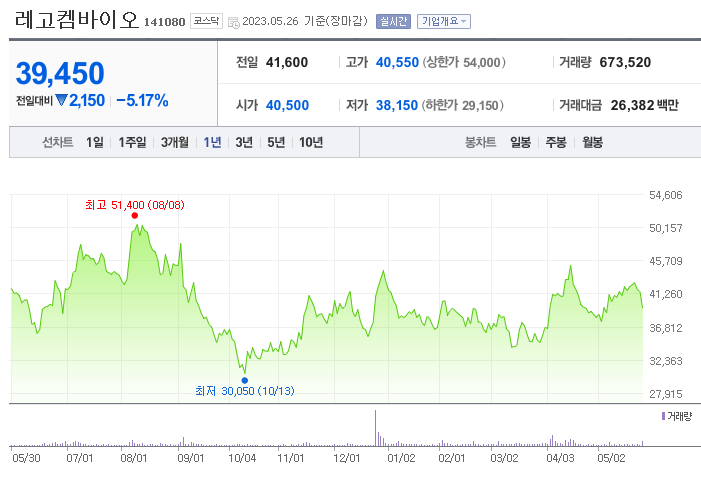
Task: Click the 거래량 value 673,520
Action: click(x=625, y=62)
